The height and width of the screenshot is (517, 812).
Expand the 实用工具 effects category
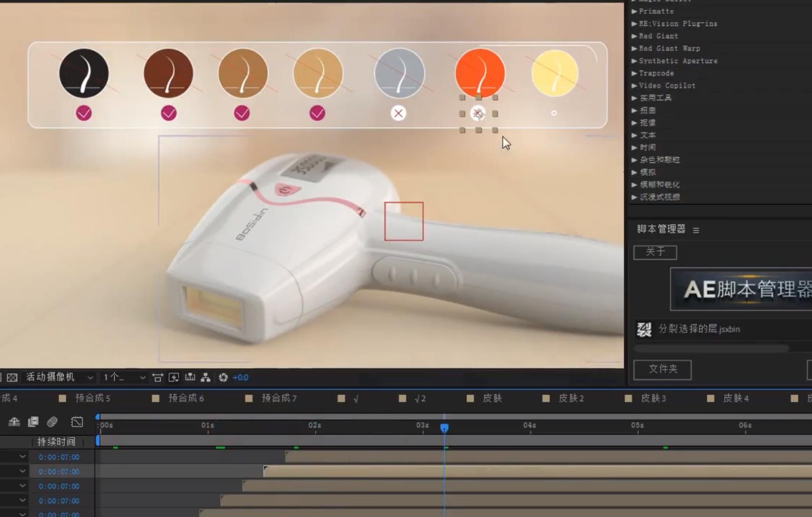[634, 98]
